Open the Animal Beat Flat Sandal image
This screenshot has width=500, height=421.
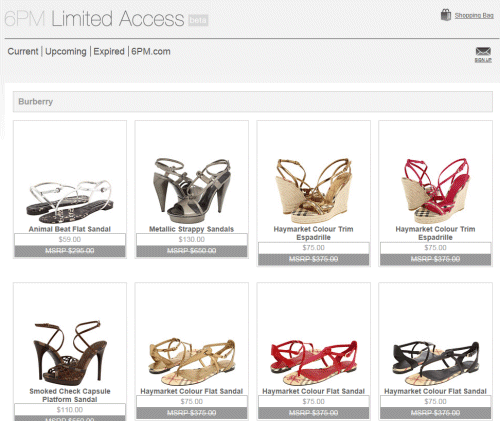pyautogui.click(x=70, y=202)
